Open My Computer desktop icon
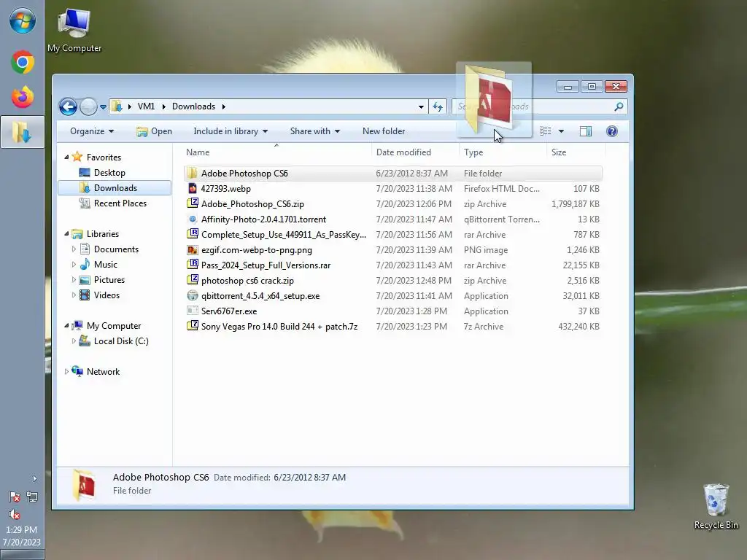Screen dimensions: 747x560 pyautogui.click(x=74, y=31)
